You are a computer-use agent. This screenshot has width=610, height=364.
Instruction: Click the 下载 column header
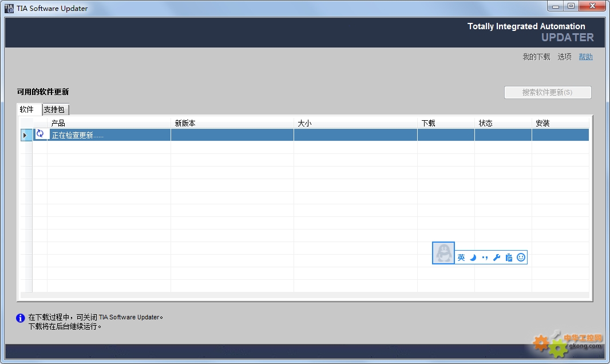pyautogui.click(x=446, y=123)
